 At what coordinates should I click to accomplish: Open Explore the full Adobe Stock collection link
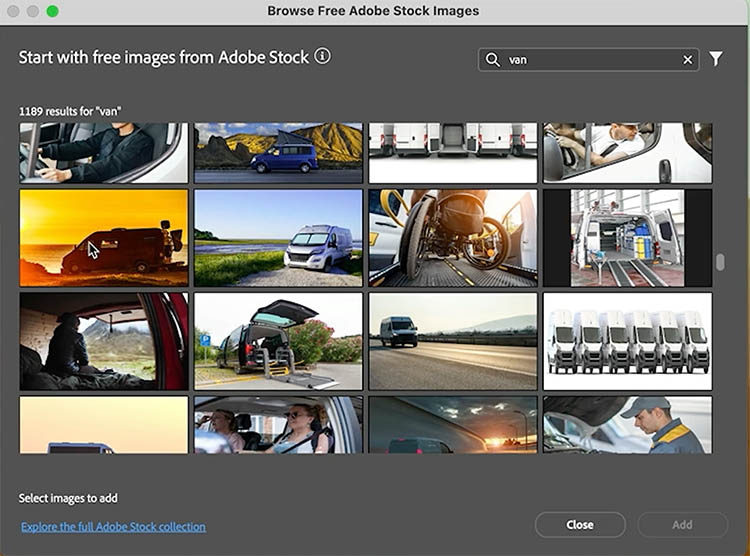click(113, 527)
